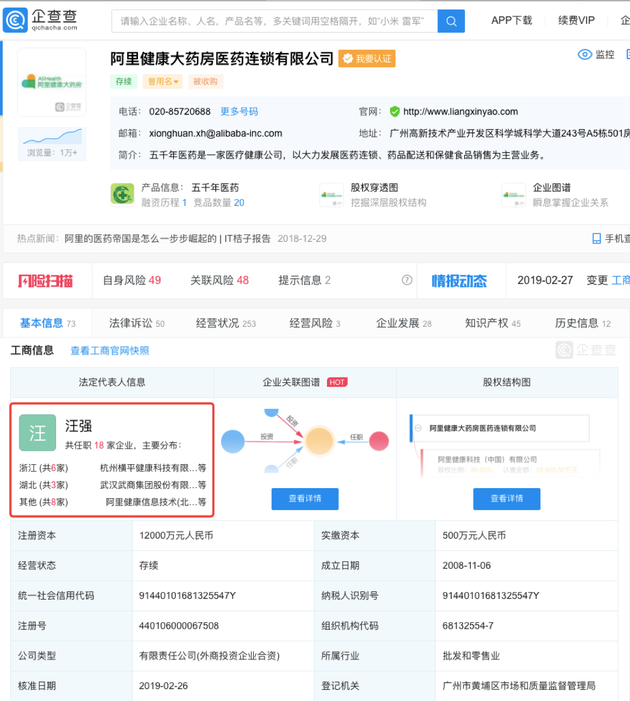Open the 五千年医药 product icon
Image resolution: width=630 pixels, height=701 pixels.
coord(122,194)
